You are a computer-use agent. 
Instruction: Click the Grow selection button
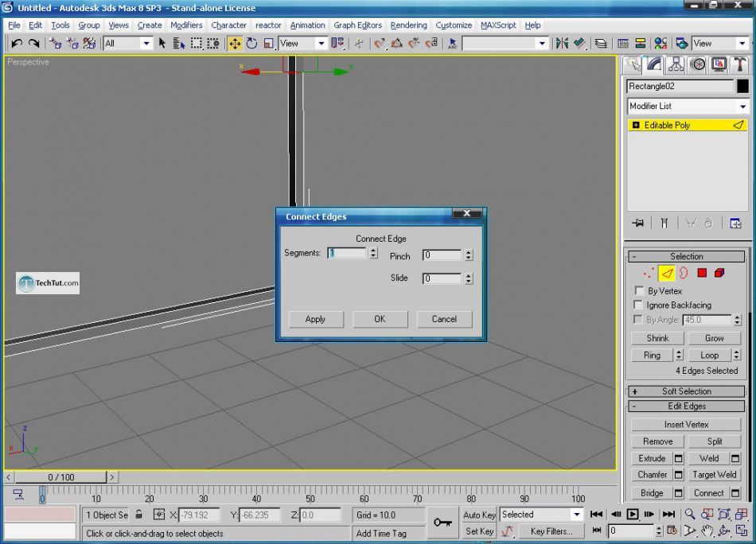coord(714,338)
